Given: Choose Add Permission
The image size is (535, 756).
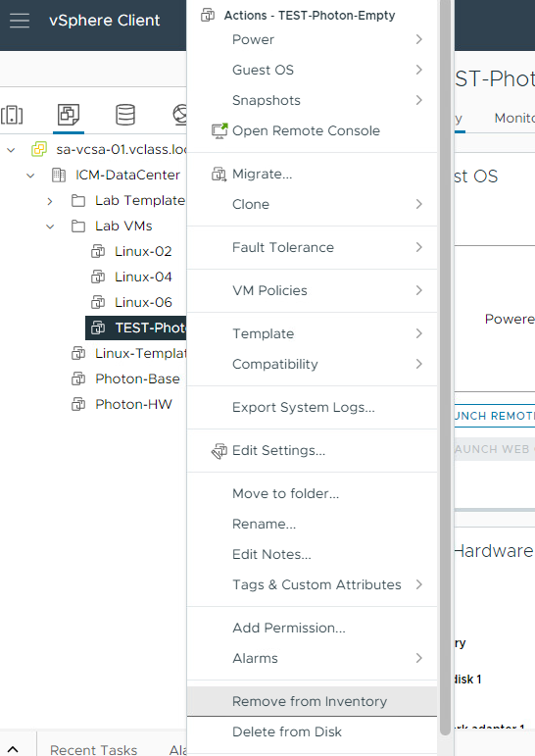Looking at the screenshot, I should click(x=312, y=628).
